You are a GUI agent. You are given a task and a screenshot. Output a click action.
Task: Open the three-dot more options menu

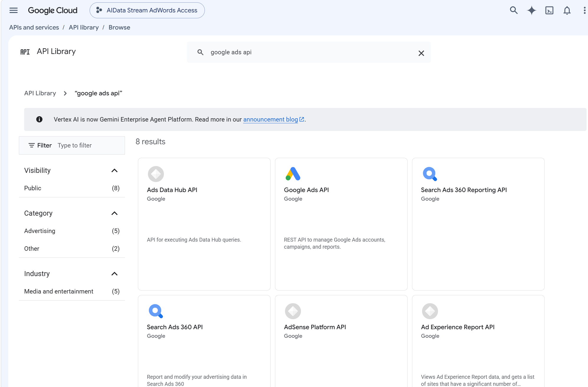click(x=584, y=10)
